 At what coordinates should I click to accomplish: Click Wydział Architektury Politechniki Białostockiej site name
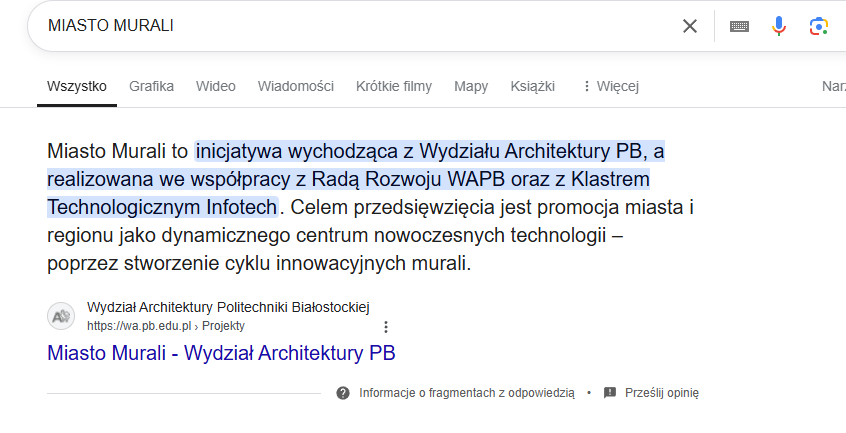[x=228, y=307]
